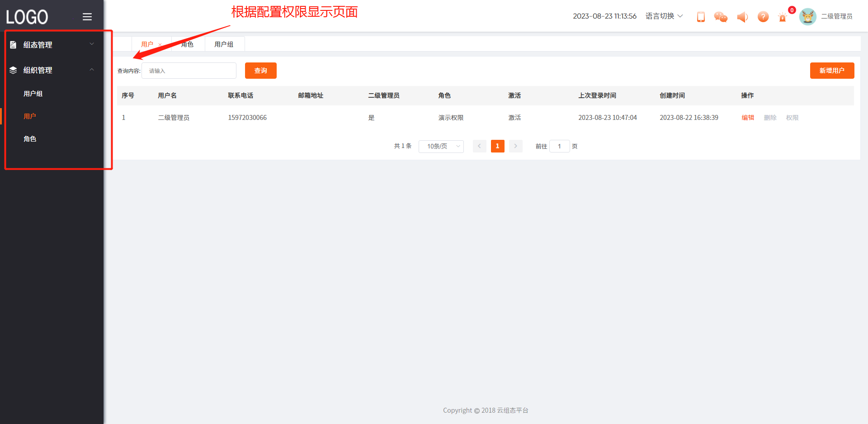Click the 邮箱地址 column header

311,95
